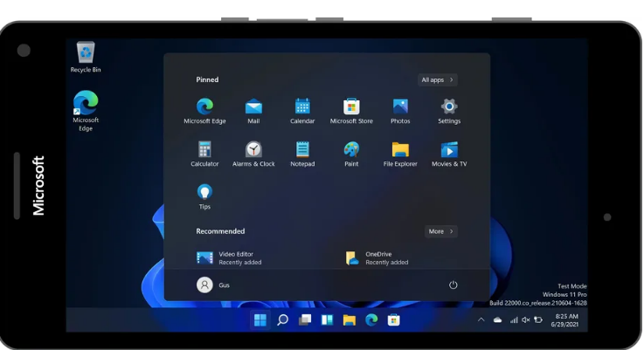Launch the Mail app
The height and width of the screenshot is (350, 644).
[x=253, y=111]
